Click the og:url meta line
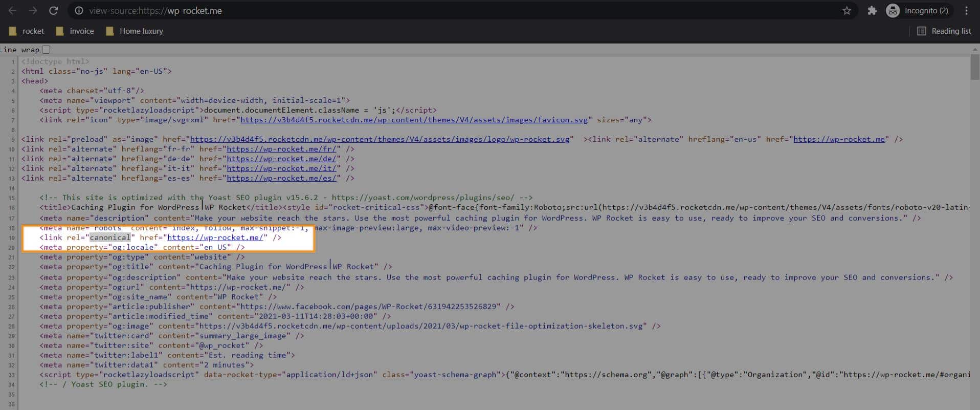This screenshot has height=410, width=980. coord(172,287)
